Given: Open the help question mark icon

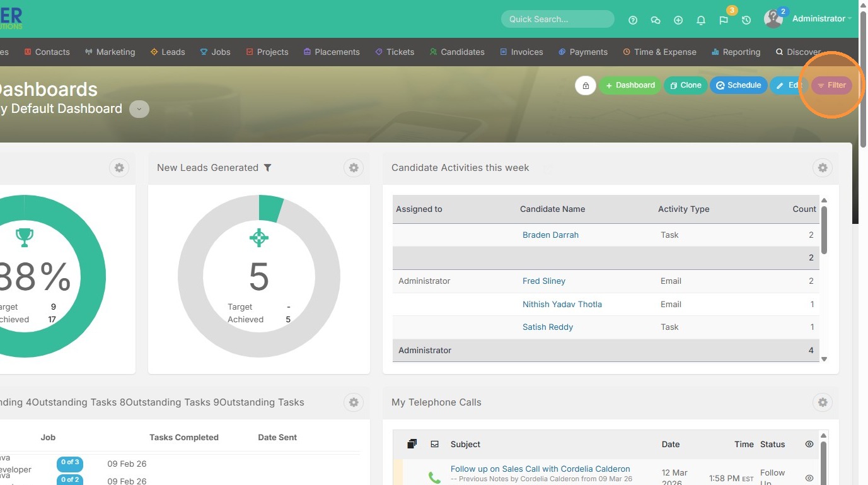Looking at the screenshot, I should (x=633, y=20).
